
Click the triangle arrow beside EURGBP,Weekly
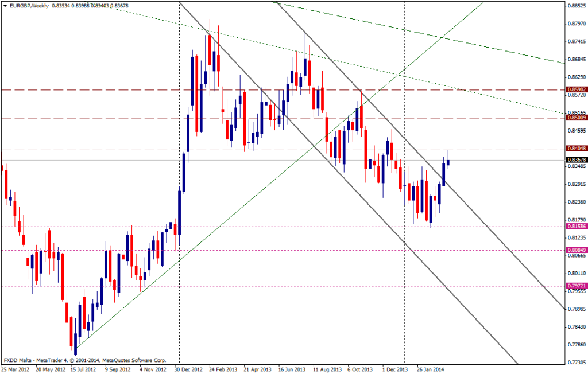4,6
